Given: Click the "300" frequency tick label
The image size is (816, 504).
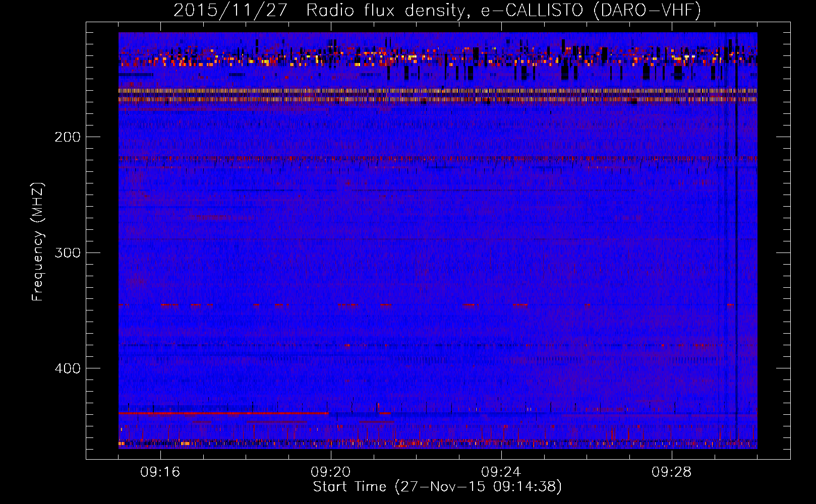Looking at the screenshot, I should coord(68,253).
